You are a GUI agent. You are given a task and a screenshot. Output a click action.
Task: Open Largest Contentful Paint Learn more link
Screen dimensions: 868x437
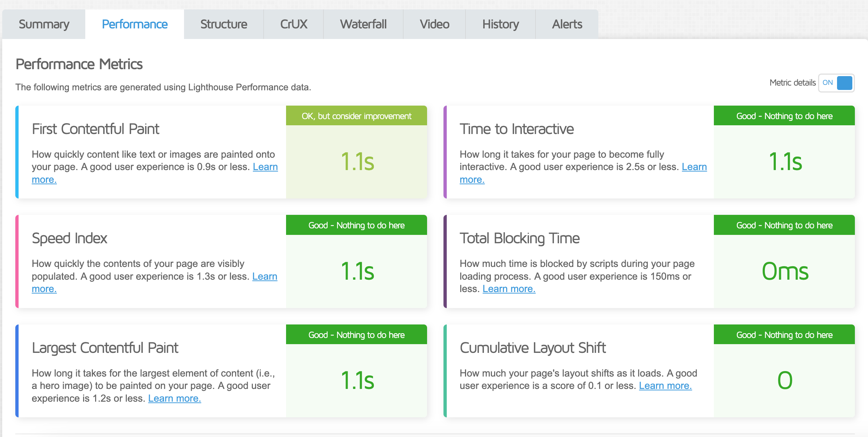[174, 398]
